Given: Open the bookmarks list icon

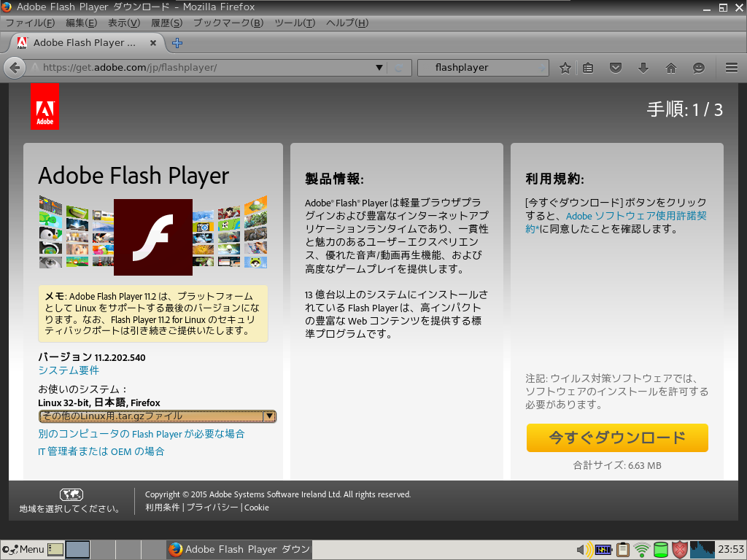Looking at the screenshot, I should coord(589,68).
